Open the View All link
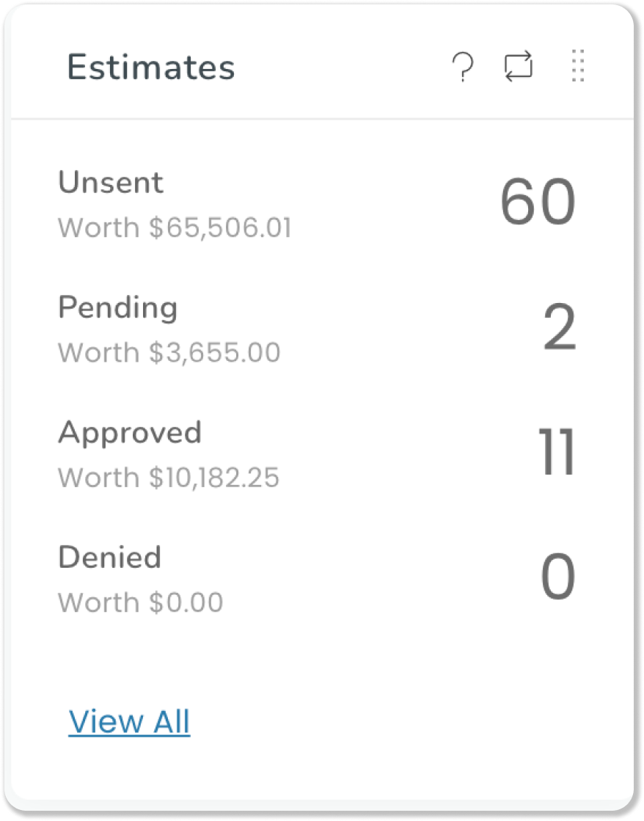The width and height of the screenshot is (644, 821). pos(129,721)
